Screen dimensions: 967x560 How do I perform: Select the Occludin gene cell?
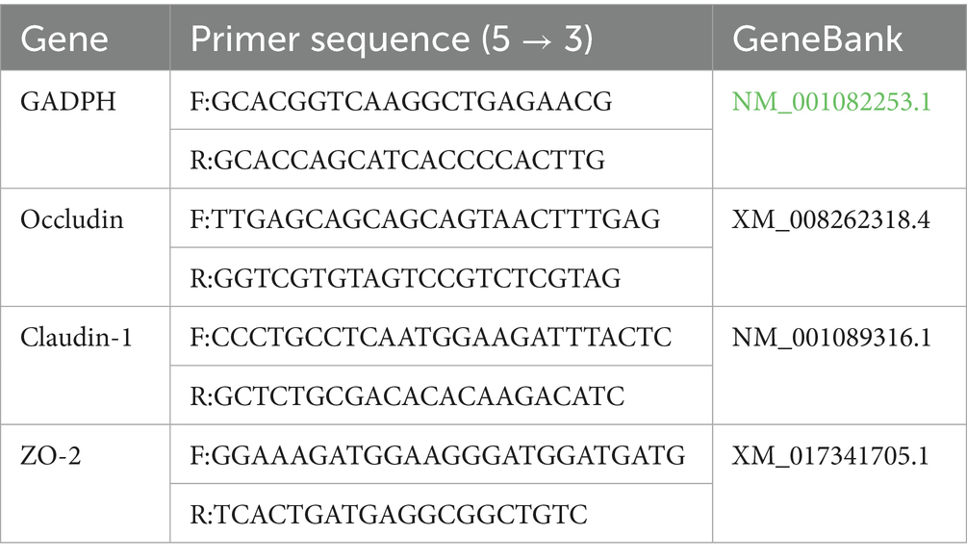click(x=72, y=219)
